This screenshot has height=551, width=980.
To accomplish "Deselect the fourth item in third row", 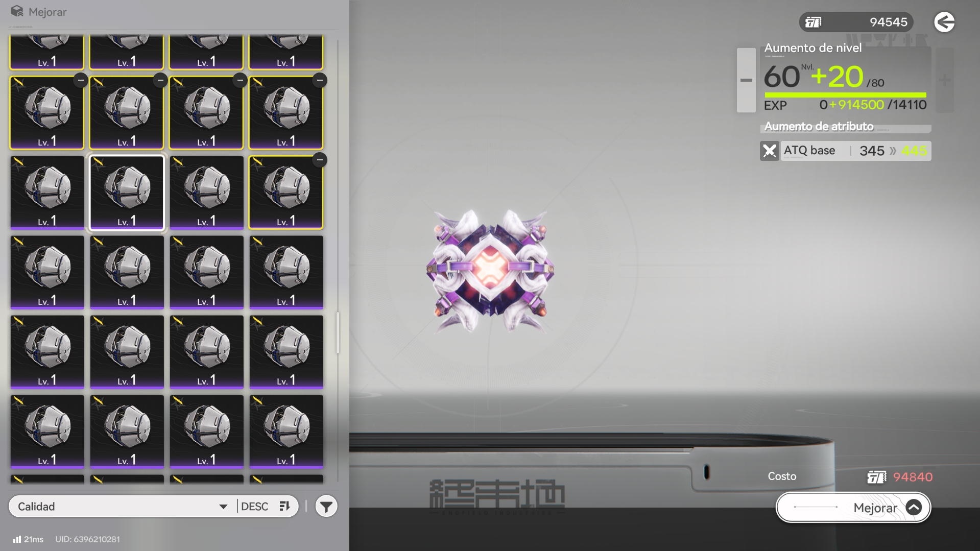I will (320, 160).
